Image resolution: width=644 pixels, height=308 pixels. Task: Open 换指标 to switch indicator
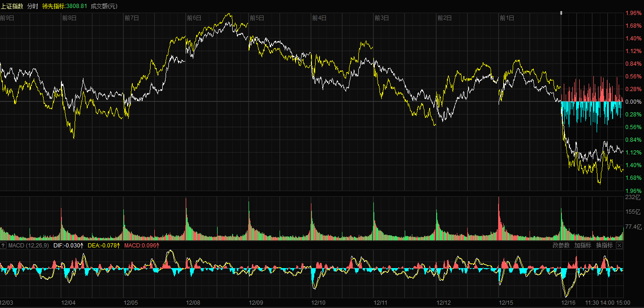(x=605, y=245)
